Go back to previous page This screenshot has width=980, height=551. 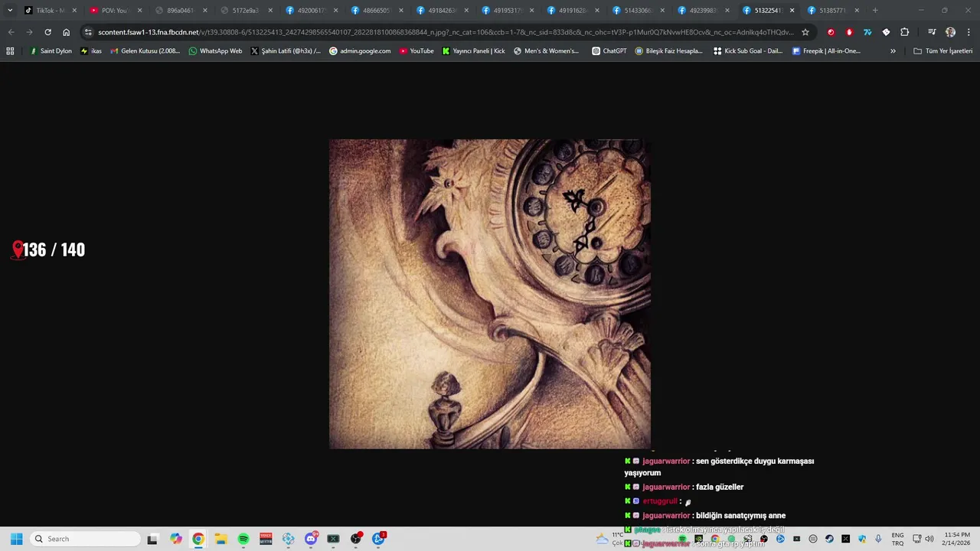coord(11,32)
